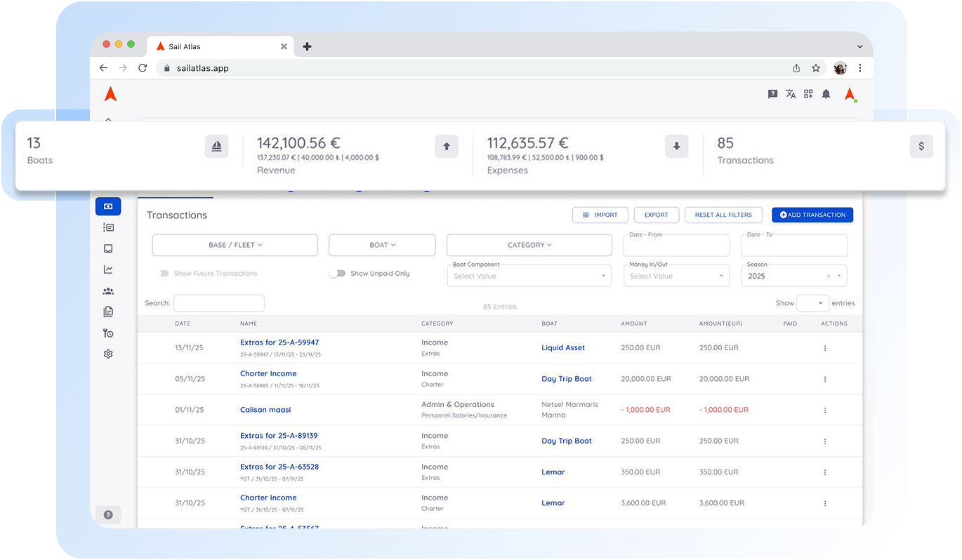962x560 pixels.
Task: Open the BASE / FLEET filter dropdown
Action: click(235, 245)
